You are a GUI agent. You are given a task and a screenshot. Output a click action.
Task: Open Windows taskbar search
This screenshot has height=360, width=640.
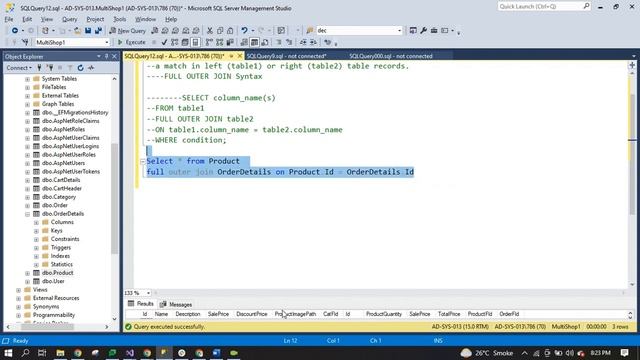coord(25,353)
